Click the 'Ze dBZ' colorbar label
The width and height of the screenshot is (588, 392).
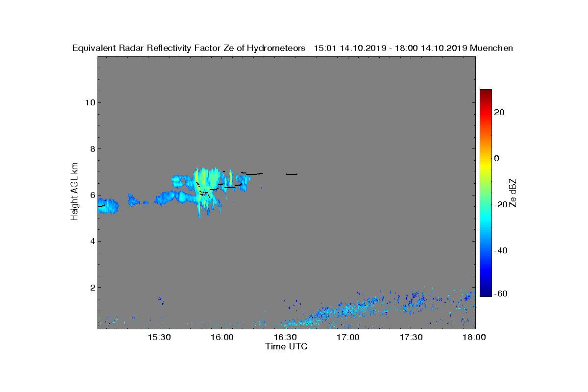(513, 193)
